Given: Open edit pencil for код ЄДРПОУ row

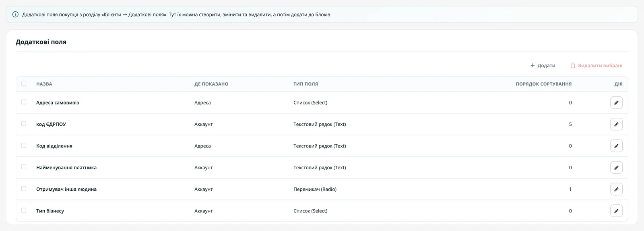Looking at the screenshot, I should [x=616, y=124].
